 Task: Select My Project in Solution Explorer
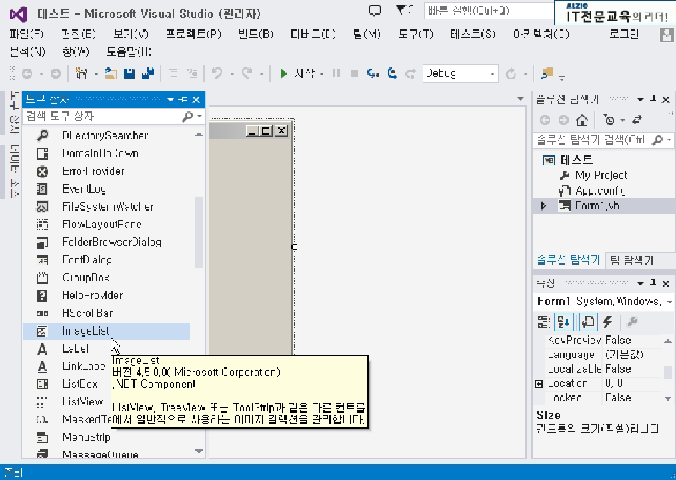pos(601,175)
